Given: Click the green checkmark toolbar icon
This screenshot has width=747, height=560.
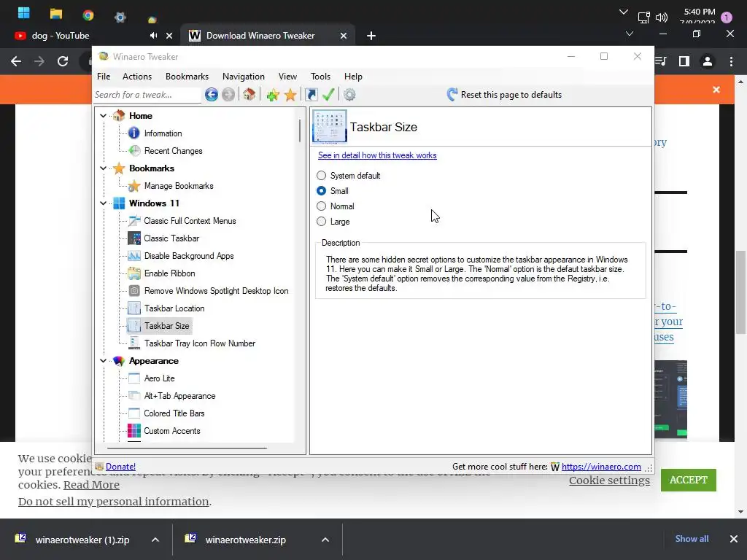Looking at the screenshot, I should click(x=328, y=95).
